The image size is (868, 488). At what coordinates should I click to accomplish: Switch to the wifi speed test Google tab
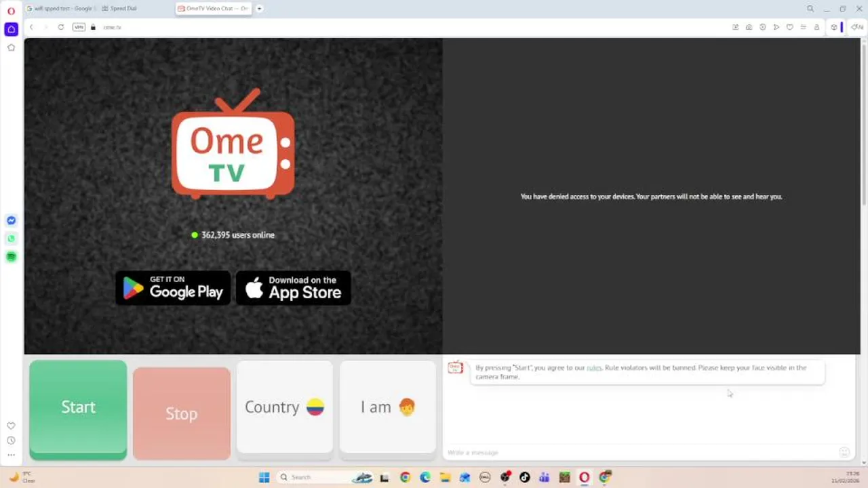pyautogui.click(x=60, y=9)
